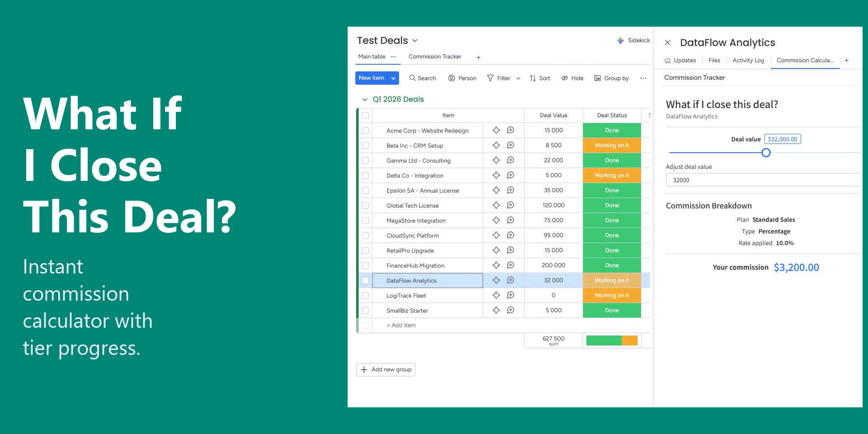Screen dimensions: 868x434
Task: Click the Person filter icon
Action: 452,78
